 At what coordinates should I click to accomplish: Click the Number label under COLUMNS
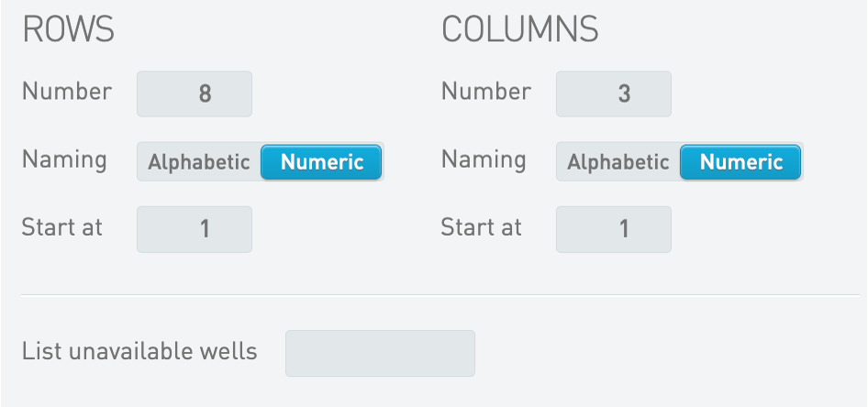pos(486,92)
